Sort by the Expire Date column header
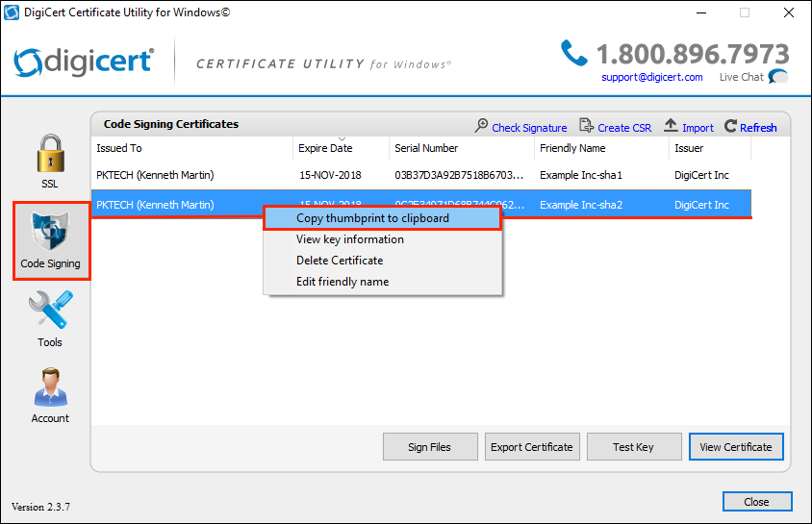Screen dimensions: 812x524 click(x=325, y=148)
